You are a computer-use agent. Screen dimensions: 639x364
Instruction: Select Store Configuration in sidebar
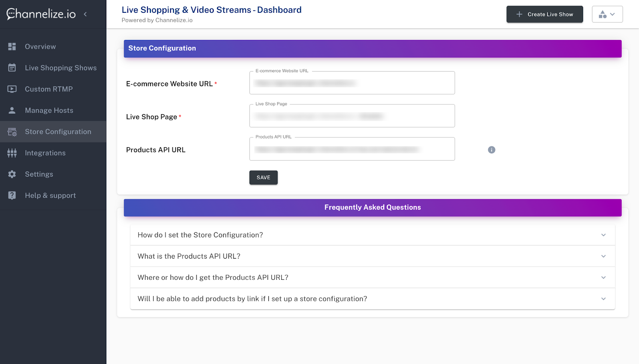coord(53,132)
